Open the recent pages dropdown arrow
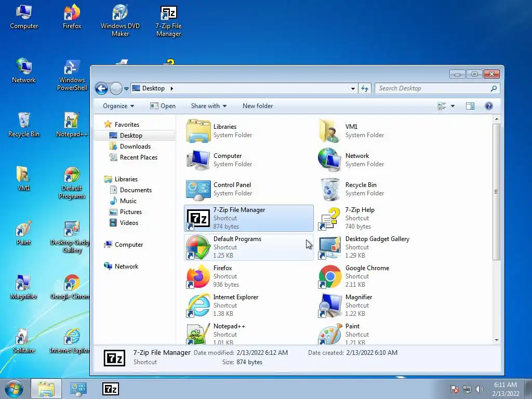The image size is (532, 399). [x=126, y=88]
